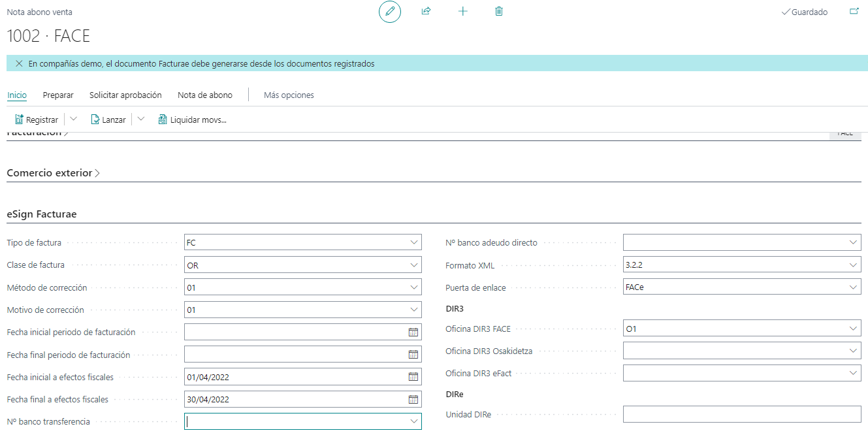Open the Tipo de factura dropdown

413,243
